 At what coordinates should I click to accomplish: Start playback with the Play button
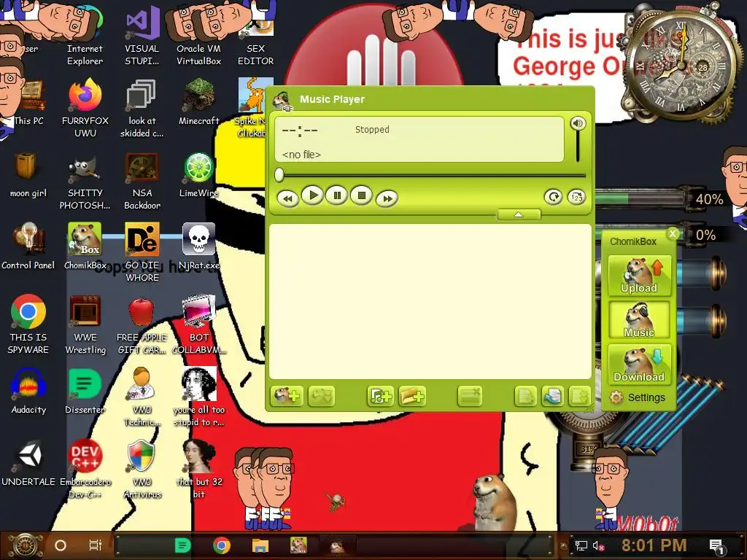(x=313, y=195)
